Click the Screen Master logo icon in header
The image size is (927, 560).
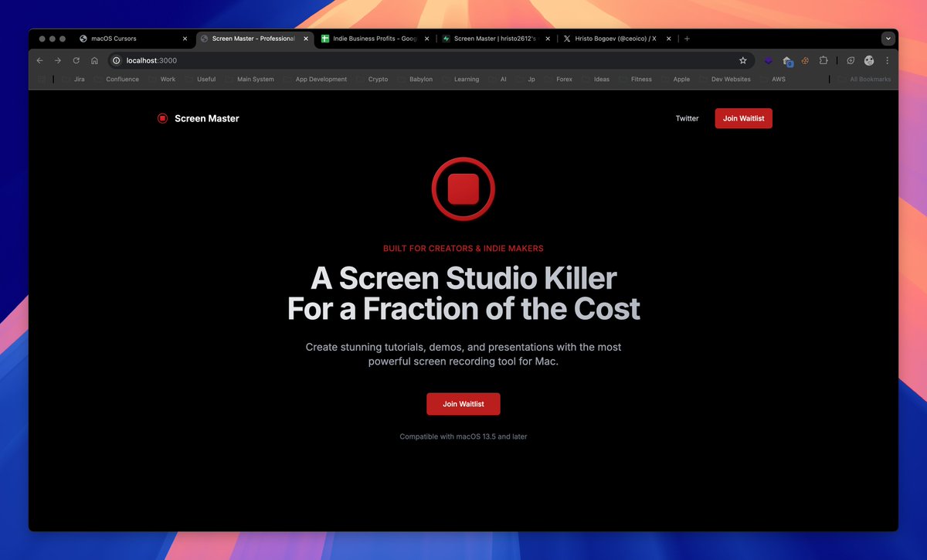click(x=162, y=118)
